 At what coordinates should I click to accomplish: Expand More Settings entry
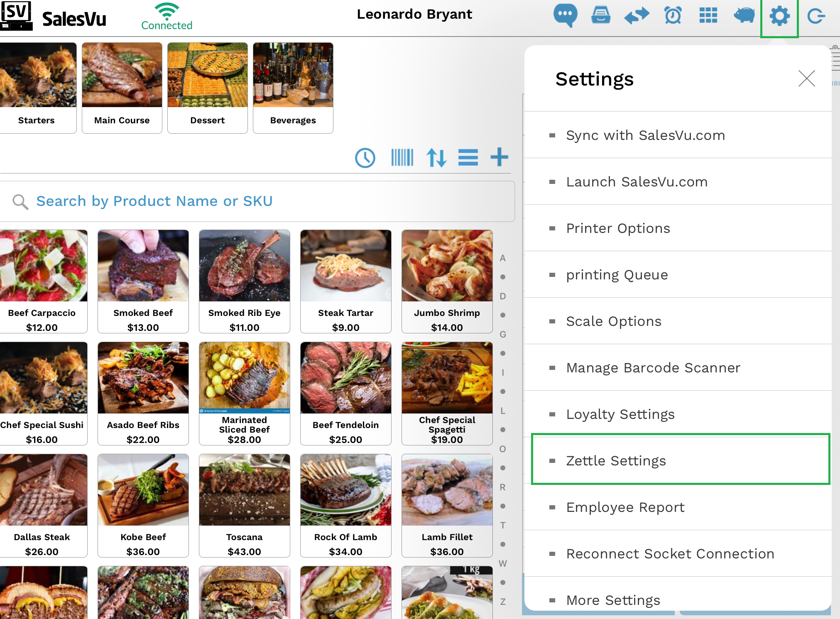point(613,600)
